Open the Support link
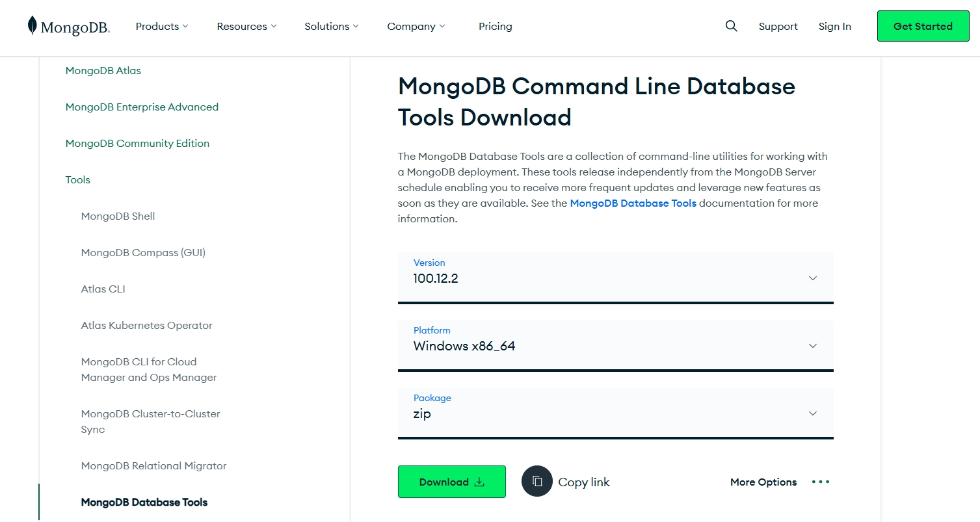 (778, 26)
